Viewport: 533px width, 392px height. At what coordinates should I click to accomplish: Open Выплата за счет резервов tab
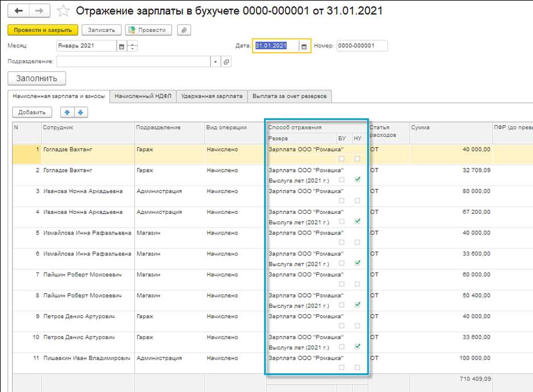coord(290,96)
